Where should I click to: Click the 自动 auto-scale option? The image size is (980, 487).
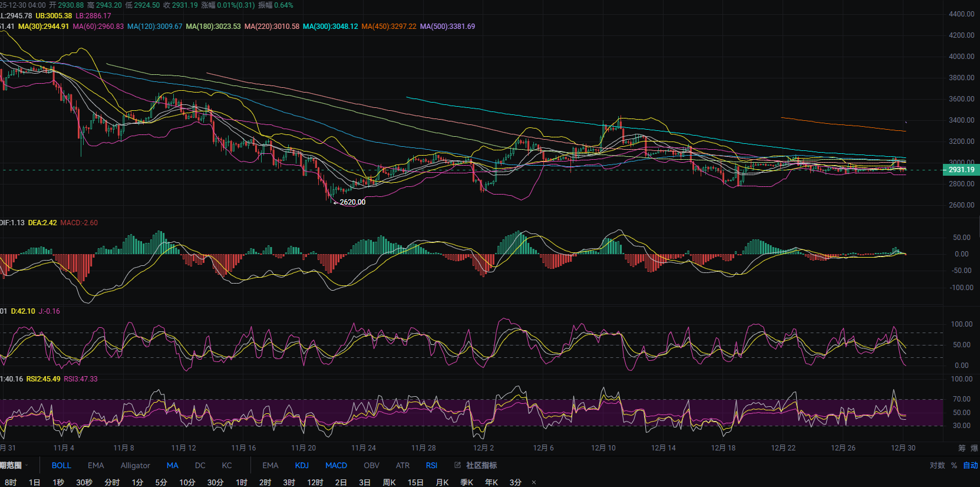[970, 465]
